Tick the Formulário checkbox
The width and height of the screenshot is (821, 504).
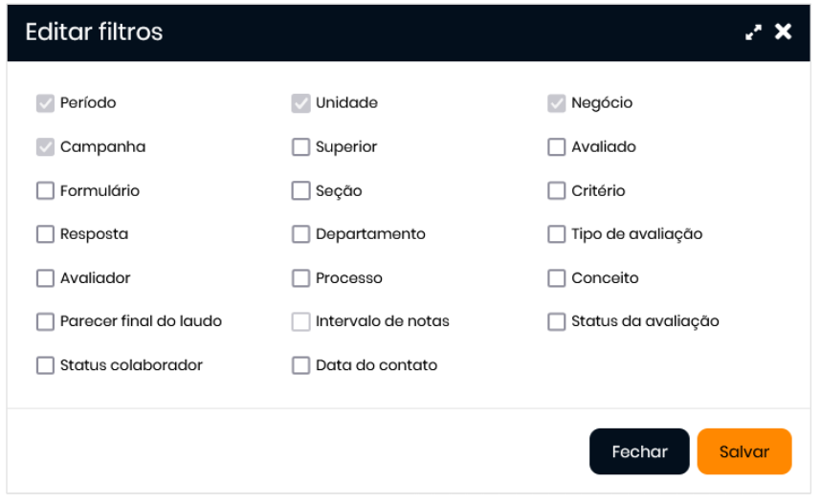pos(45,191)
